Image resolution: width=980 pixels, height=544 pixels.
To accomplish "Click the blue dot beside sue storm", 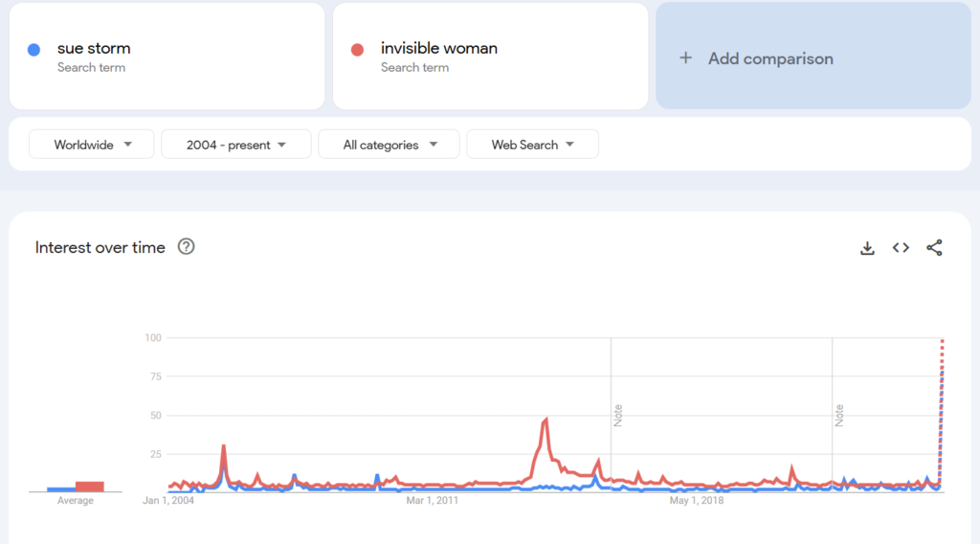I will tap(34, 50).
